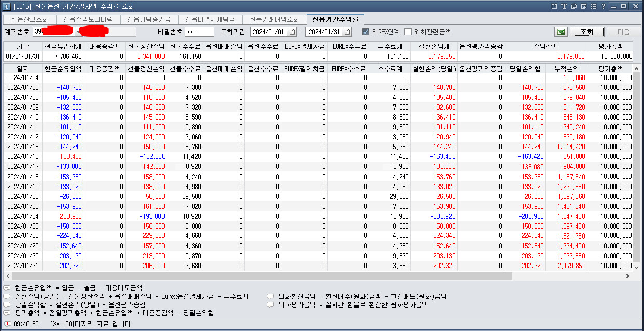The width and height of the screenshot is (644, 331).
Task: Enable the 외화관련금액 checkbox
Action: click(x=408, y=32)
